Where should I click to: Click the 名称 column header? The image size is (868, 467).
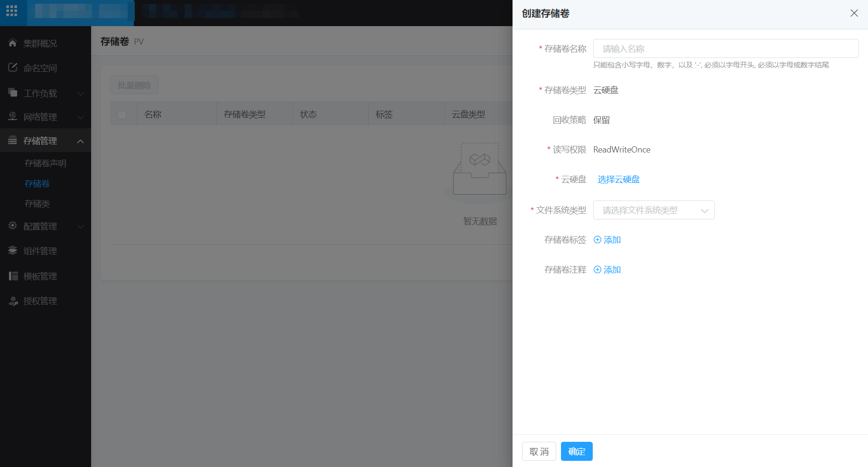153,114
